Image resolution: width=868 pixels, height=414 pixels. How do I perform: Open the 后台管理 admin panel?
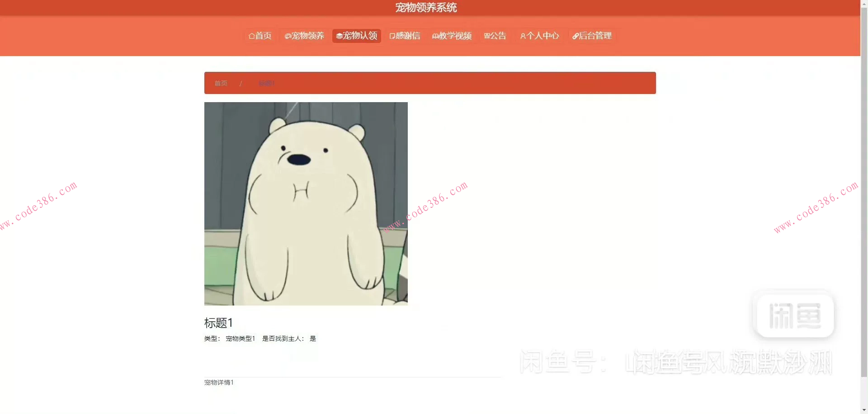(x=595, y=36)
